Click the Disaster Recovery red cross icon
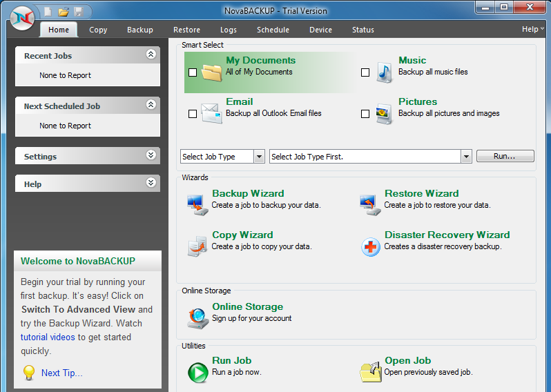551x392 pixels. (x=370, y=247)
